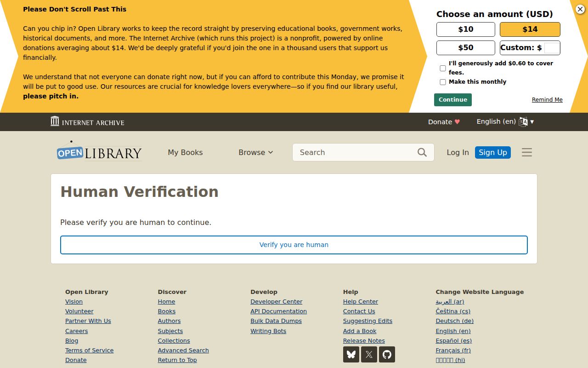Click the Log In link
The height and width of the screenshot is (368, 588).
pyautogui.click(x=458, y=152)
